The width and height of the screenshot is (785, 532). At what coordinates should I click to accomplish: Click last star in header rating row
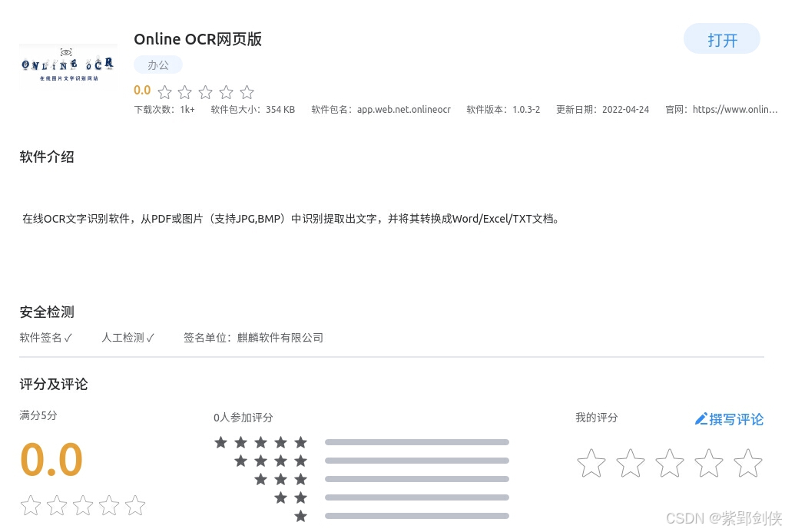tap(247, 92)
